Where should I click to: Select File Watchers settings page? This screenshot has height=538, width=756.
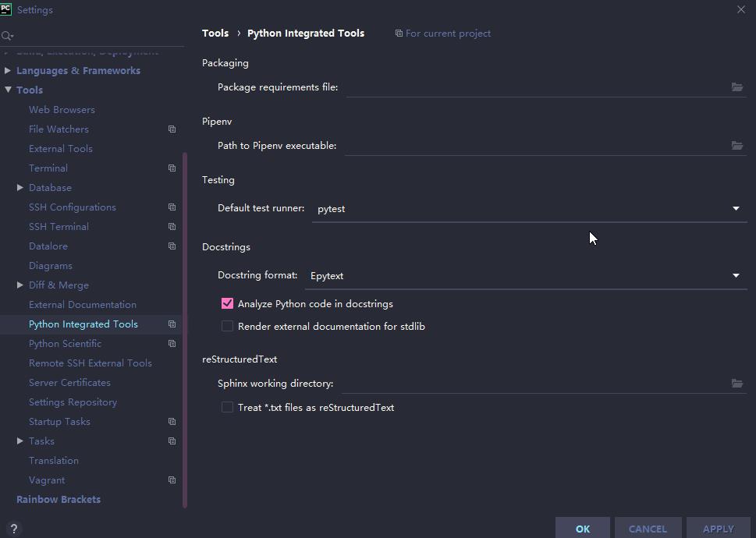pyautogui.click(x=59, y=129)
